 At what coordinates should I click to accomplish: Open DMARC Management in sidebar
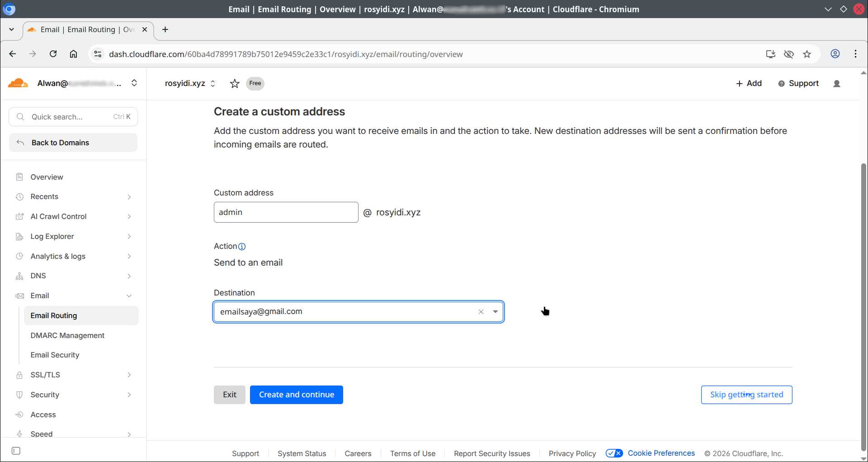coord(67,335)
